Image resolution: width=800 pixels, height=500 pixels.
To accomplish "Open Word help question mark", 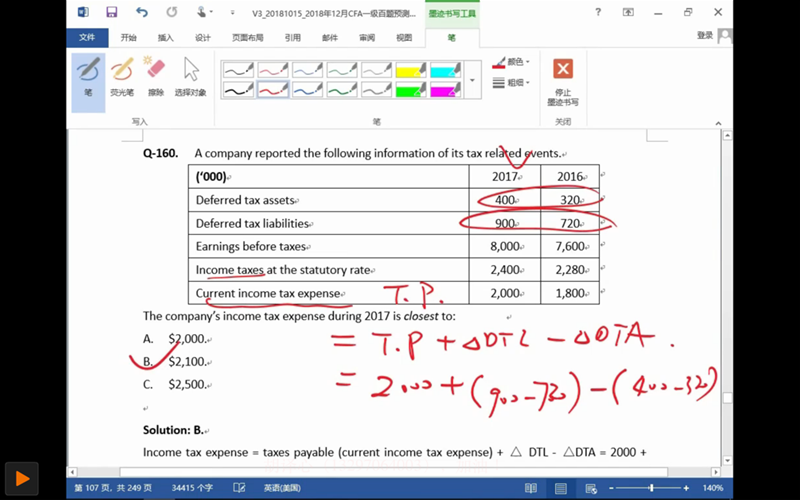I will 598,12.
